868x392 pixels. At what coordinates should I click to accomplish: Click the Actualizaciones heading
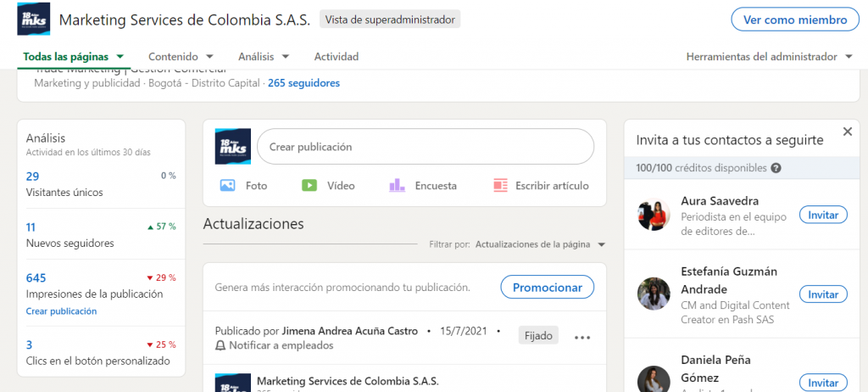click(x=253, y=224)
